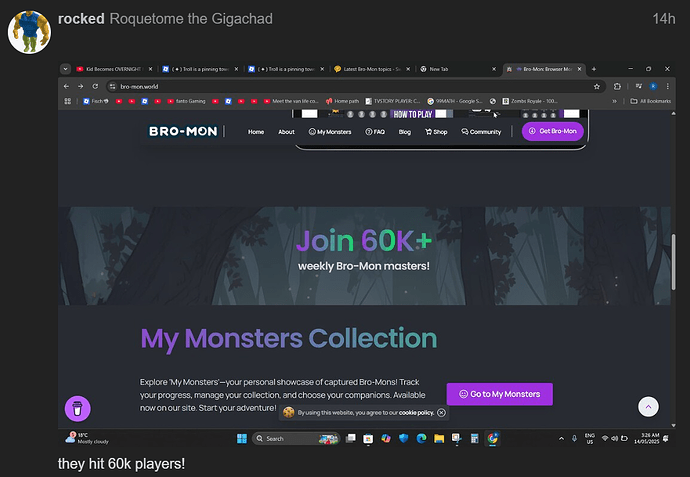Open the 14h post timestamp

(664, 19)
